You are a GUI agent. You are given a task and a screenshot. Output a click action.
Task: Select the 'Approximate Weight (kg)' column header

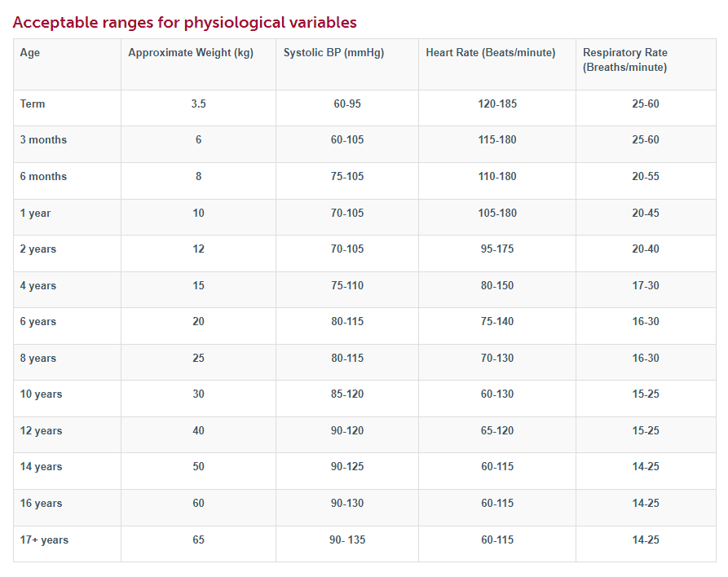(x=192, y=52)
